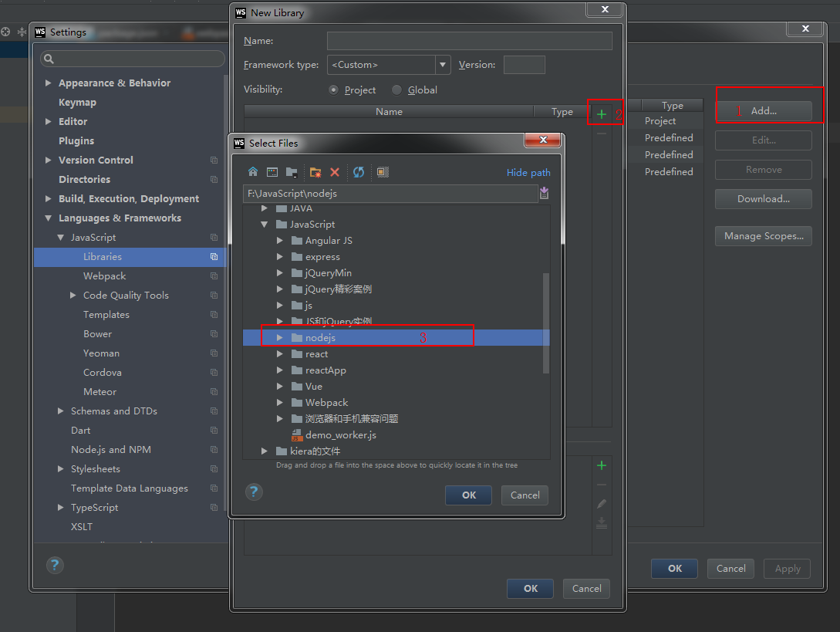Click Add... button in Libraries panel

click(x=764, y=111)
